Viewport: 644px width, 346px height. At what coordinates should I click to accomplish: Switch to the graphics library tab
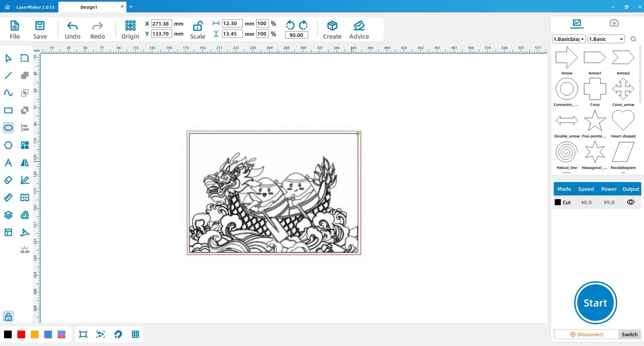577,23
